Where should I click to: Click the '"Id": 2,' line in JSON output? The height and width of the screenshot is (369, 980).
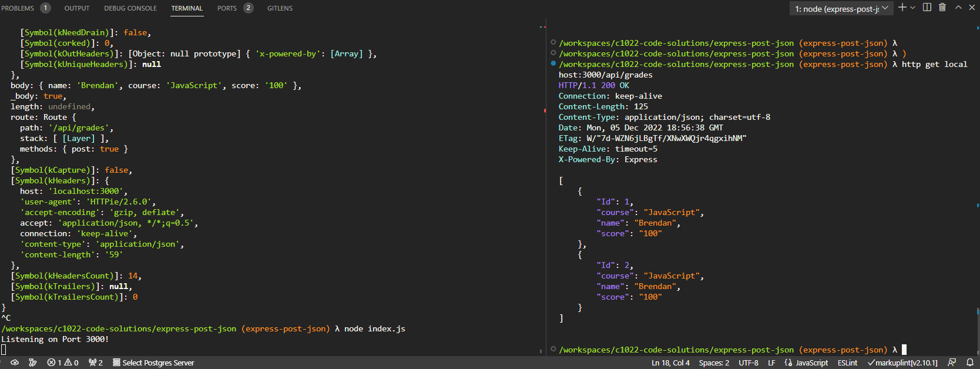pos(615,265)
